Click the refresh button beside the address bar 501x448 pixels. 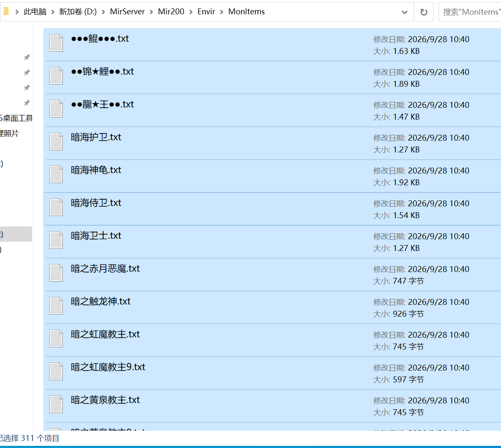[x=424, y=12]
